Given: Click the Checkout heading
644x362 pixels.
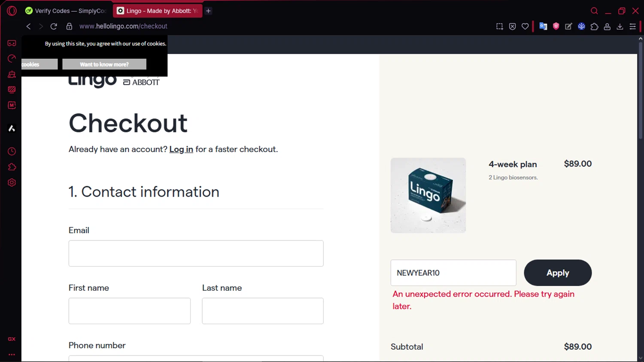Looking at the screenshot, I should (128, 123).
